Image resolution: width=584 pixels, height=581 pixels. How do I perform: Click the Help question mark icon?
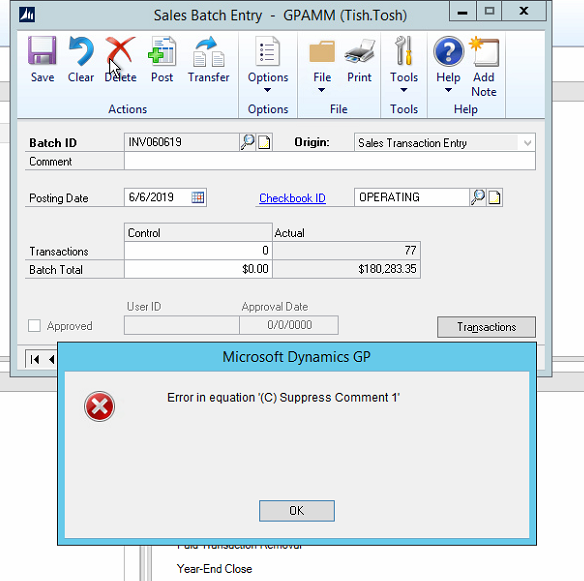tap(448, 51)
